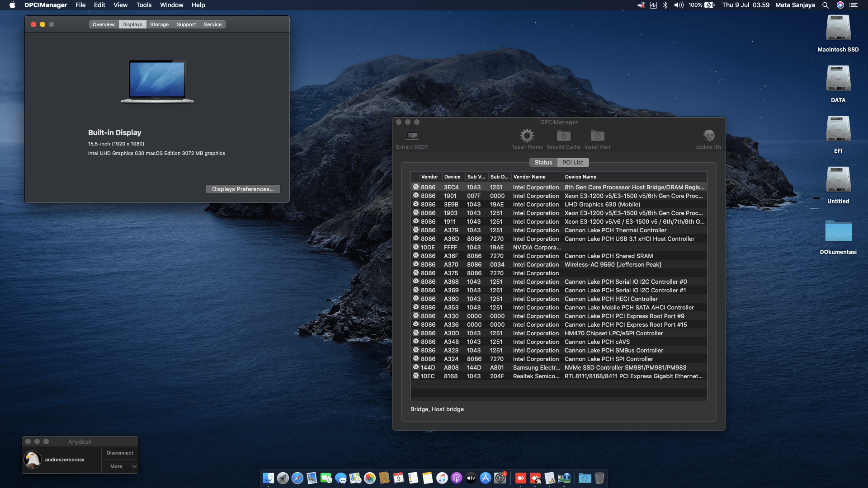The width and height of the screenshot is (868, 488).
Task: Click Displays Preferences button
Action: tap(243, 189)
